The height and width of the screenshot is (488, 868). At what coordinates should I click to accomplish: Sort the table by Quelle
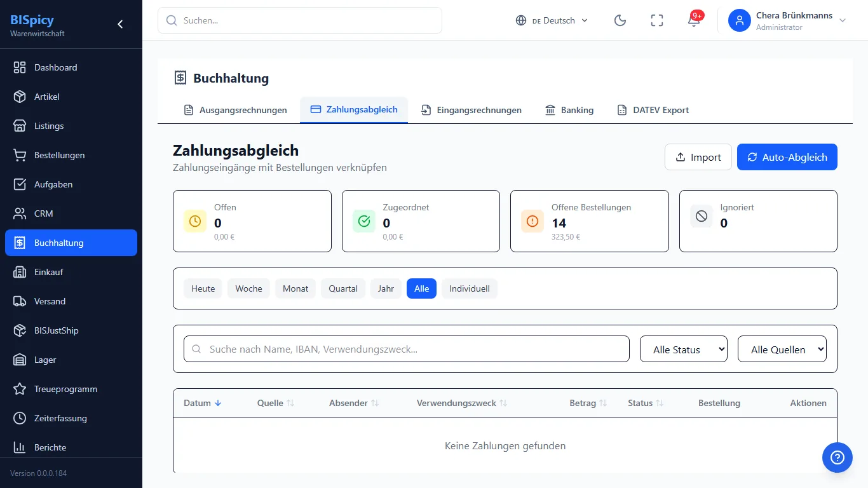276,403
